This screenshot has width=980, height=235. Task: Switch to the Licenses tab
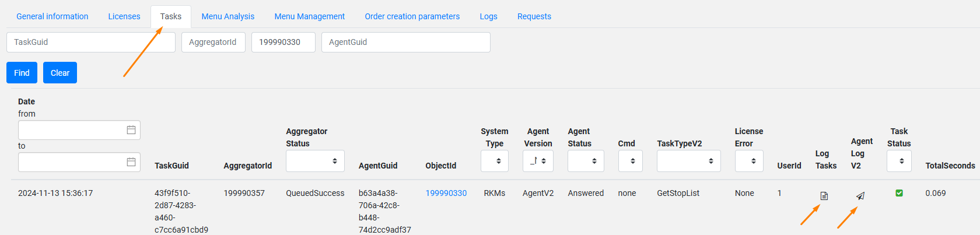(124, 16)
